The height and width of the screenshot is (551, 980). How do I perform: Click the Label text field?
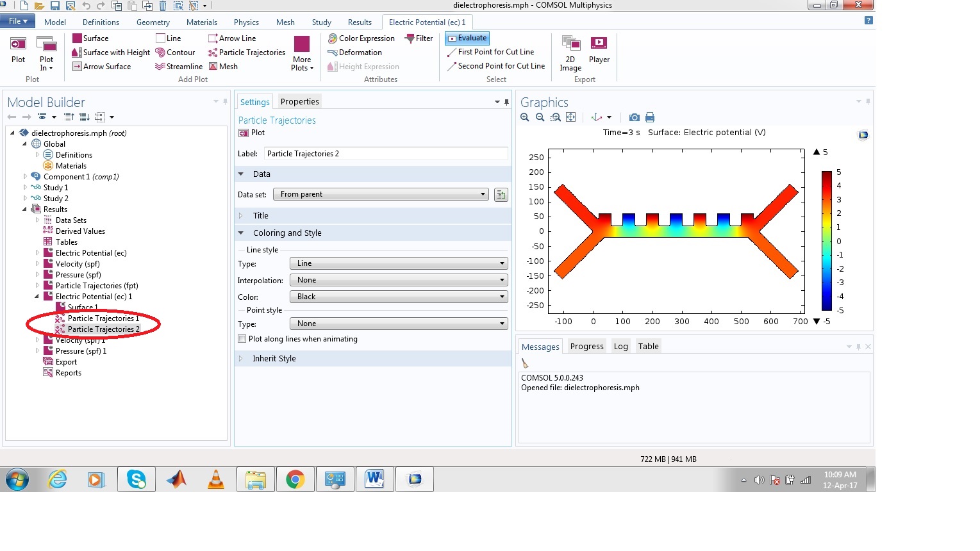[386, 154]
